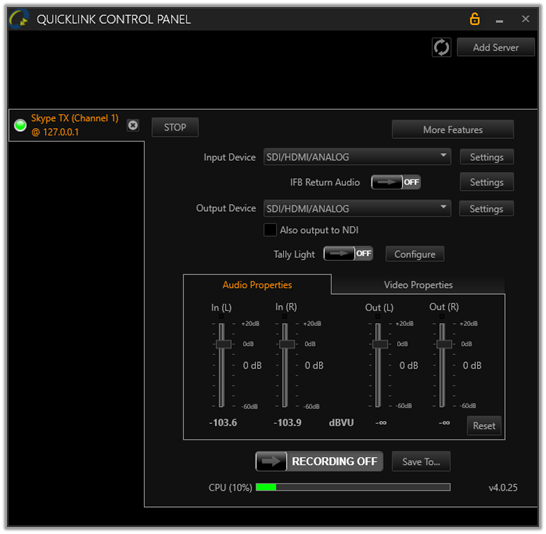The image size is (546, 534).
Task: Open the Output Device dropdown
Action: pyautogui.click(x=357, y=209)
